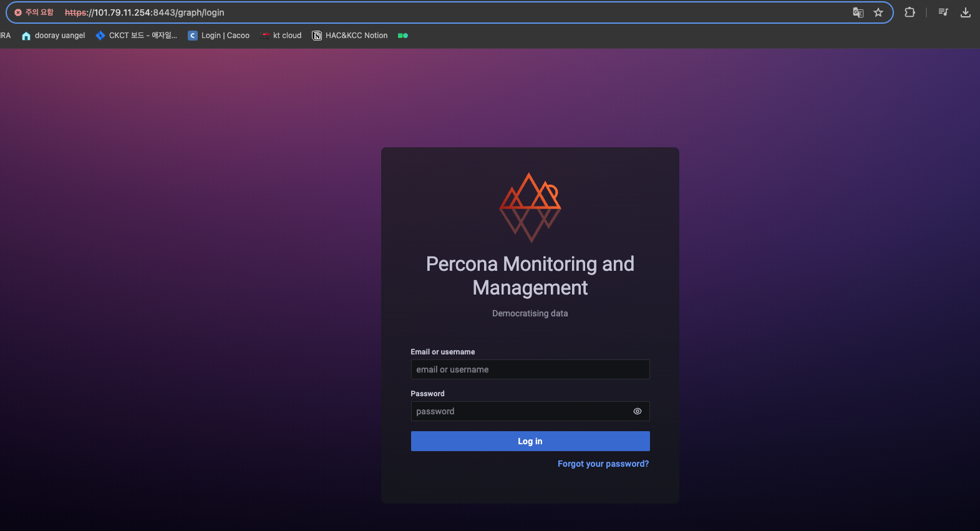Open the HAC&KCC Notion bookmark

350,36
